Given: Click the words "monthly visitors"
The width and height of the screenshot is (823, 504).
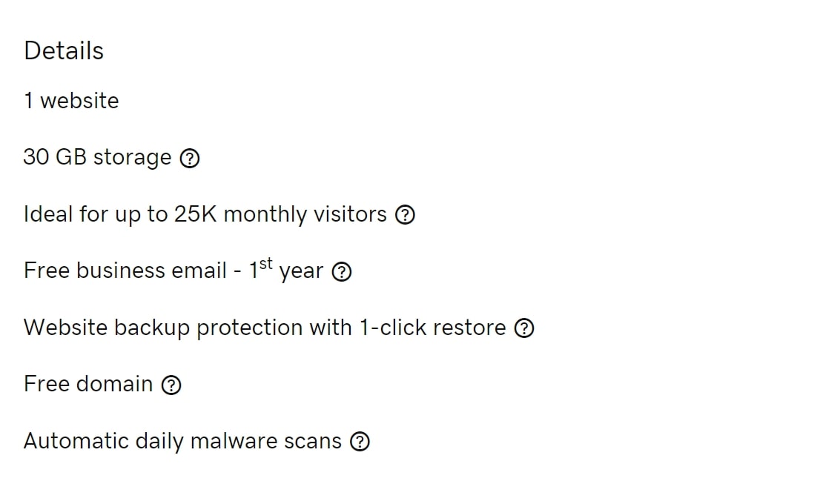Looking at the screenshot, I should click(x=305, y=214).
